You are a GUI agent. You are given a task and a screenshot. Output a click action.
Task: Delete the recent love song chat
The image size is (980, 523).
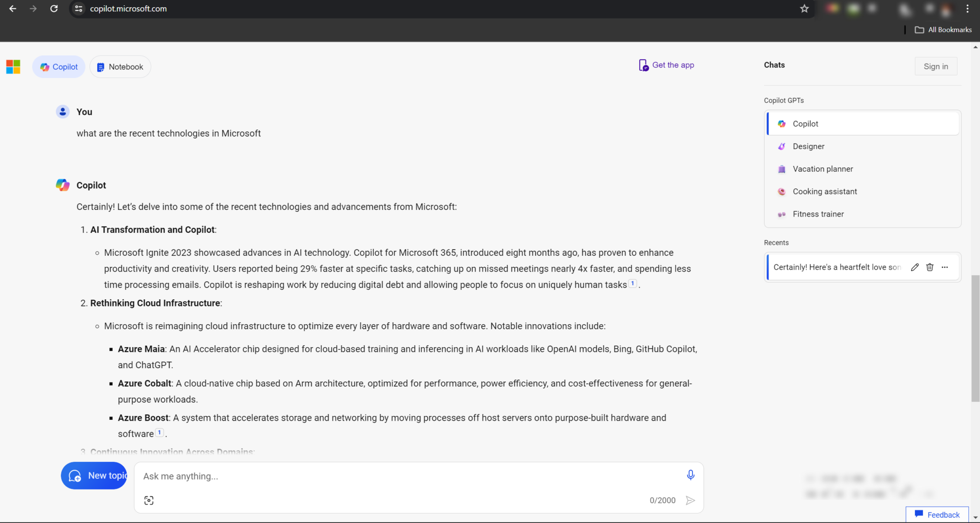click(x=930, y=267)
